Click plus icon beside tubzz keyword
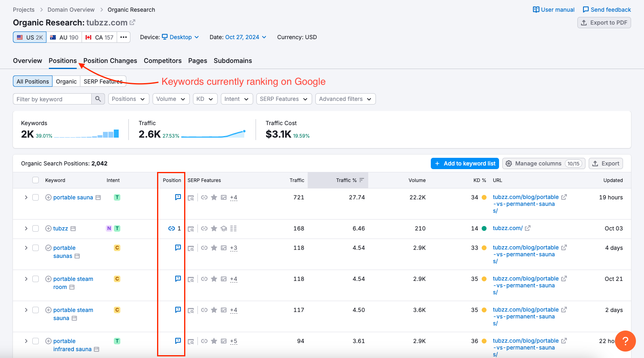The image size is (644, 358). click(x=48, y=228)
